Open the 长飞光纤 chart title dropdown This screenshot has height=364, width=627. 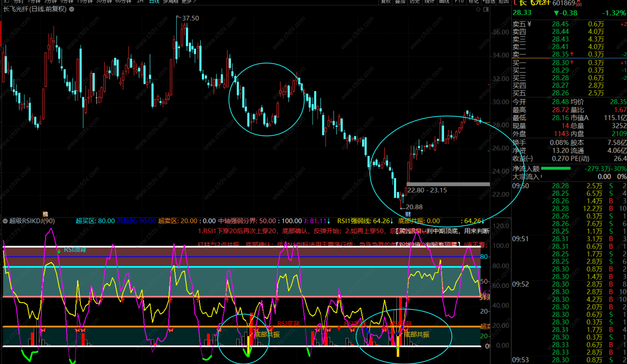click(x=72, y=9)
